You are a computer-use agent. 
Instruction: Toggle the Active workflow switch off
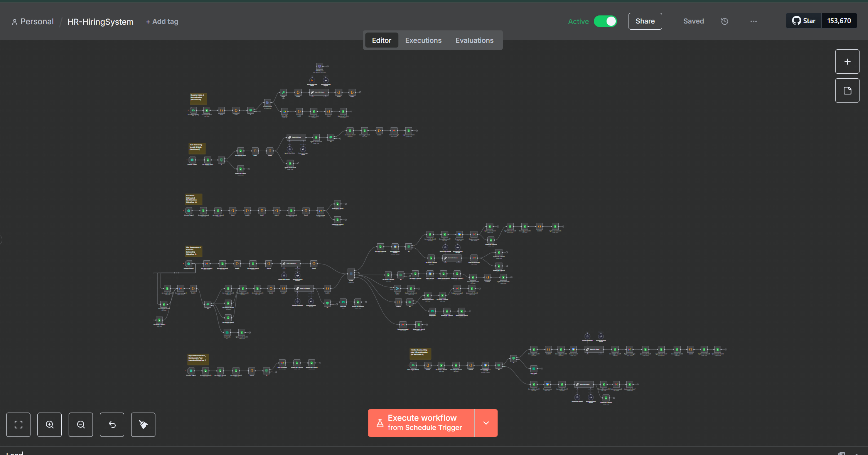click(605, 21)
